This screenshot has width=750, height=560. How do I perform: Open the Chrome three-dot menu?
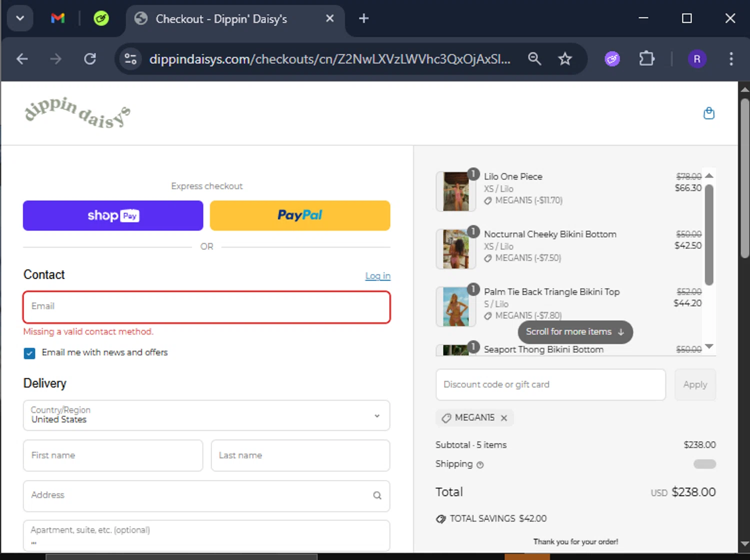point(731,59)
